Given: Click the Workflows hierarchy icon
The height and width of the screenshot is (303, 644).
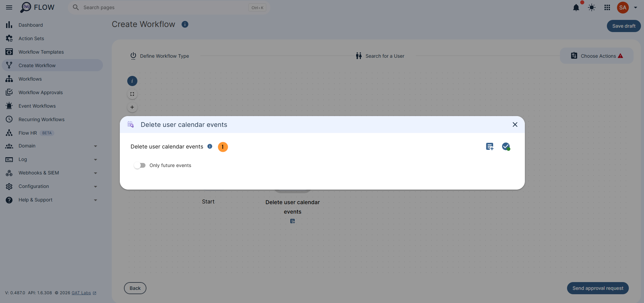Looking at the screenshot, I should (9, 79).
